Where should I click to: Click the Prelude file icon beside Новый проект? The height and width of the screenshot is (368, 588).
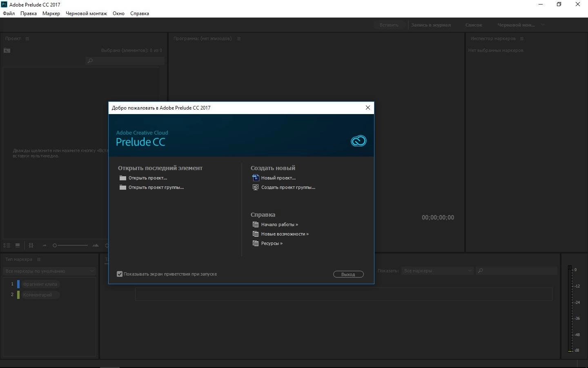(x=256, y=178)
